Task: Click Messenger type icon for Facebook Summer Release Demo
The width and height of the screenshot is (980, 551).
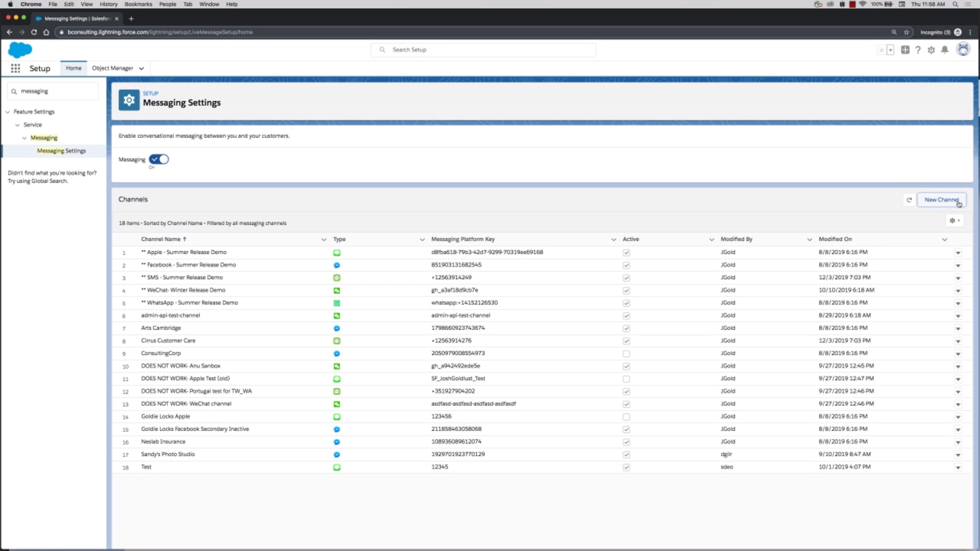Action: click(x=337, y=265)
